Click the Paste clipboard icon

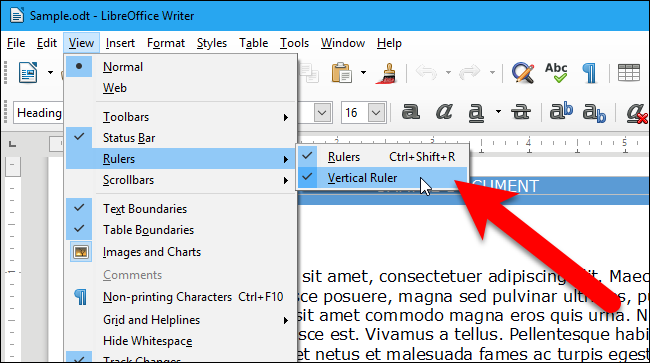coord(342,73)
